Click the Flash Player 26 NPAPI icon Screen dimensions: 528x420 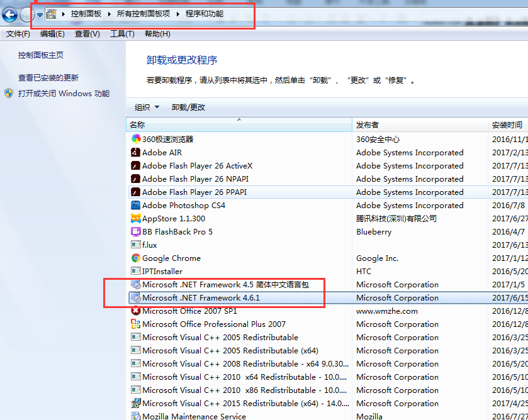click(135, 179)
